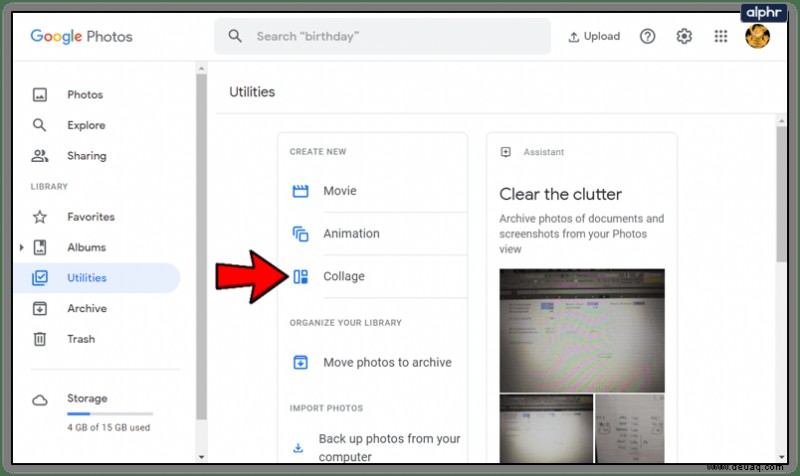Click the backup download icon

click(298, 448)
